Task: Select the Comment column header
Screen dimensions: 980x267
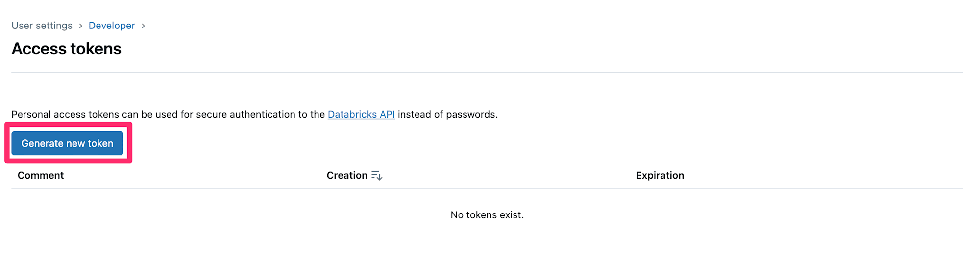Action: coord(41,175)
